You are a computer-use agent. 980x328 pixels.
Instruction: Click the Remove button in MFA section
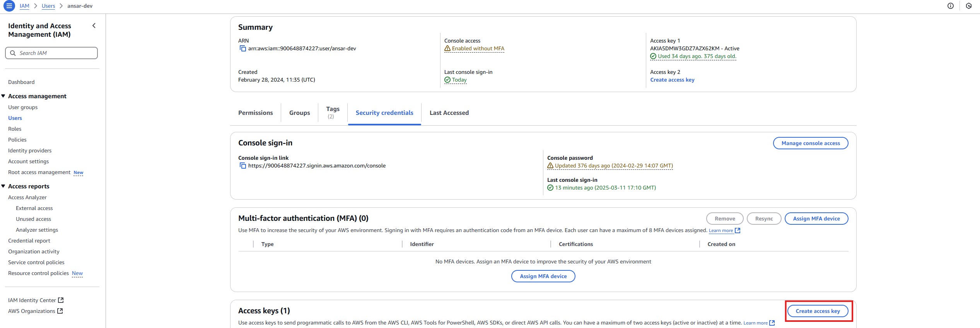[725, 219]
